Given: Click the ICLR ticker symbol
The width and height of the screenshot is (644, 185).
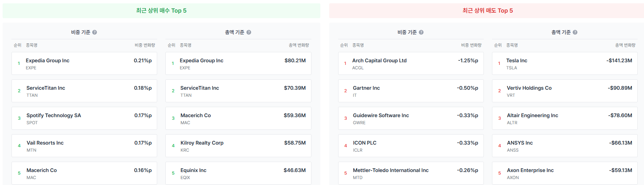Looking at the screenshot, I should click(x=358, y=150).
